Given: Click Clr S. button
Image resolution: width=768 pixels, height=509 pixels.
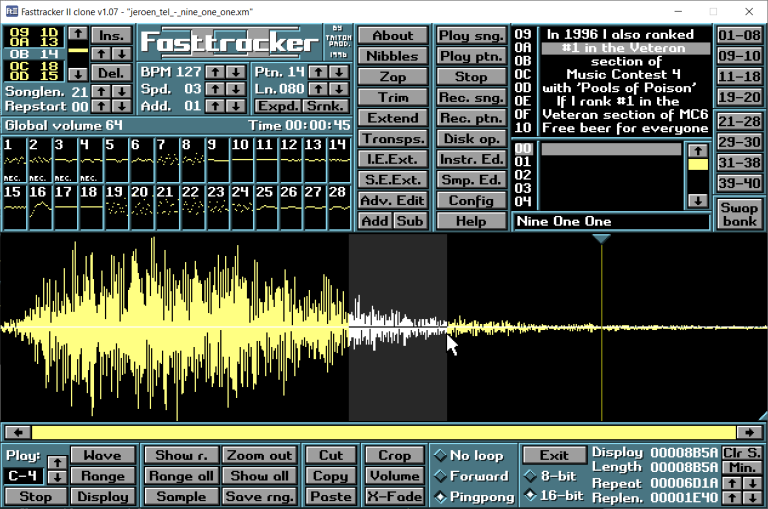Looking at the screenshot, I should [x=742, y=453].
